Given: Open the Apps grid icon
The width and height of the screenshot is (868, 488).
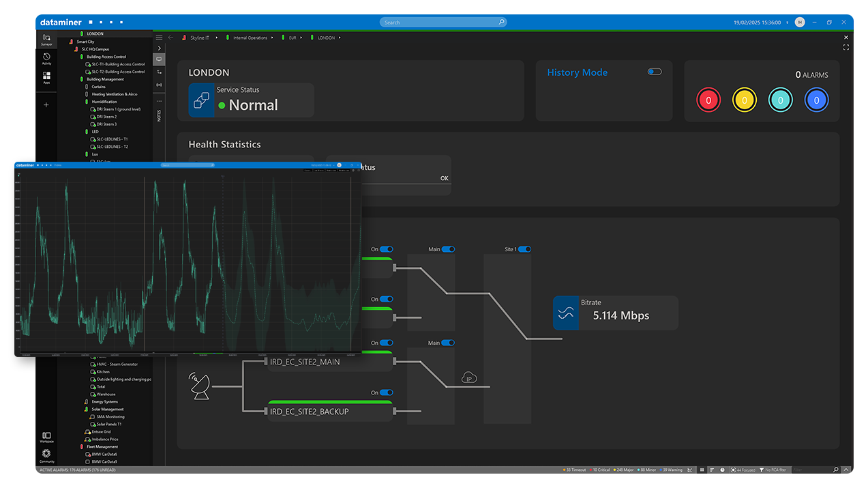Looking at the screenshot, I should coord(46,77).
